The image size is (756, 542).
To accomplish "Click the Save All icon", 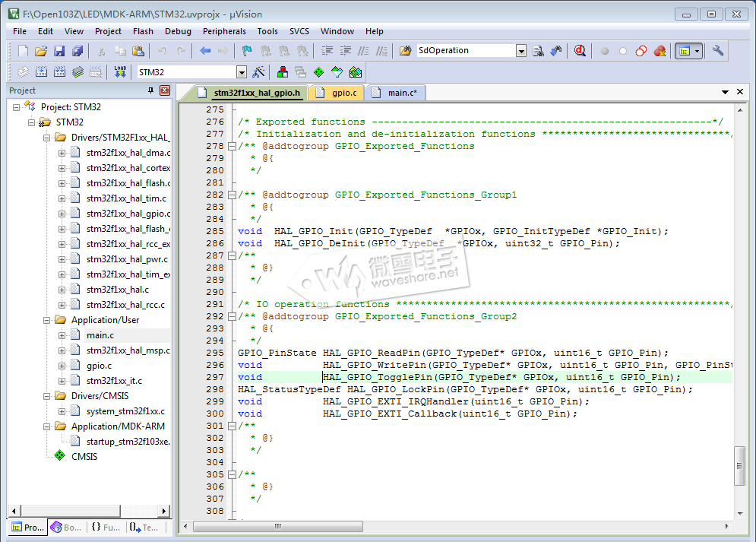I will coord(77,51).
